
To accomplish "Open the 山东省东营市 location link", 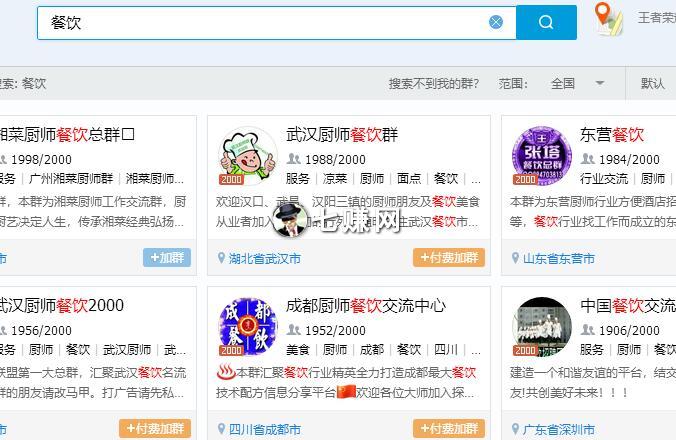I will tap(559, 259).
